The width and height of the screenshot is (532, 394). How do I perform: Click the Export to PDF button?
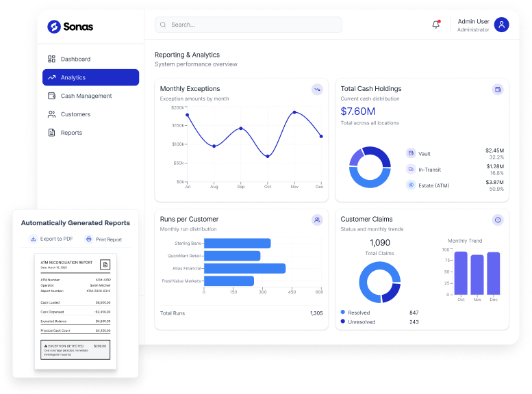pos(51,239)
